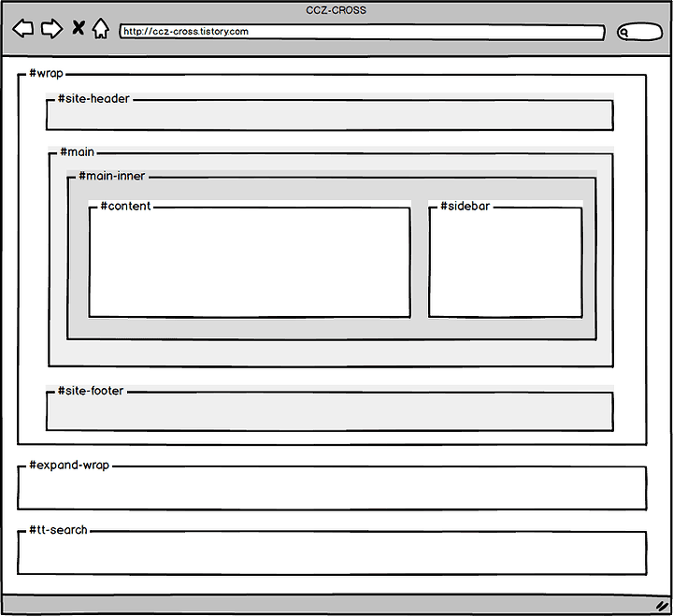Stop loading with the X icon
Image resolution: width=673 pixels, height=616 pixels.
pos(79,27)
